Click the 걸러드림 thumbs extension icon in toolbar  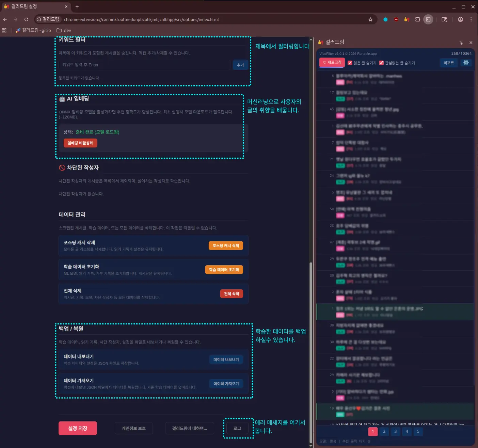click(407, 19)
